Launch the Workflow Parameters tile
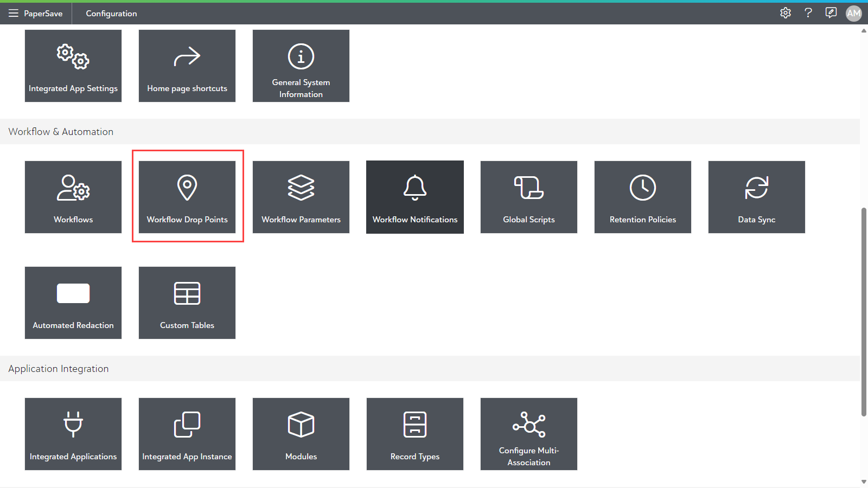868x488 pixels. [301, 197]
